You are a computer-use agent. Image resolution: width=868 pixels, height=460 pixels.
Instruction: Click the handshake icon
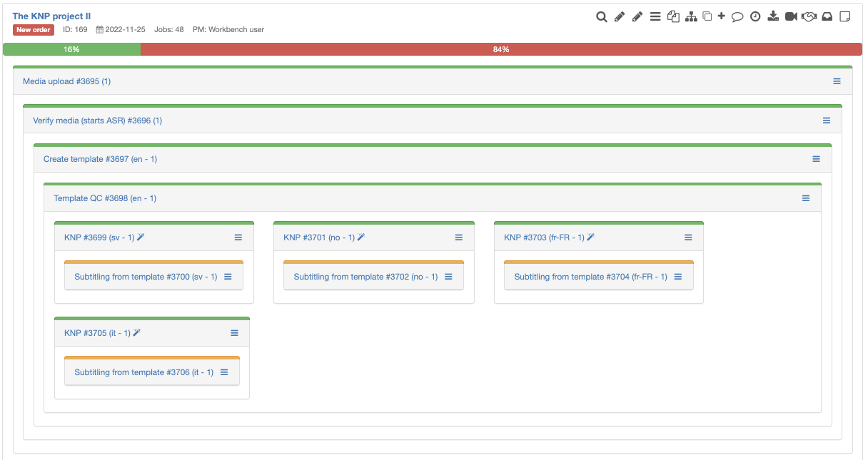(809, 16)
